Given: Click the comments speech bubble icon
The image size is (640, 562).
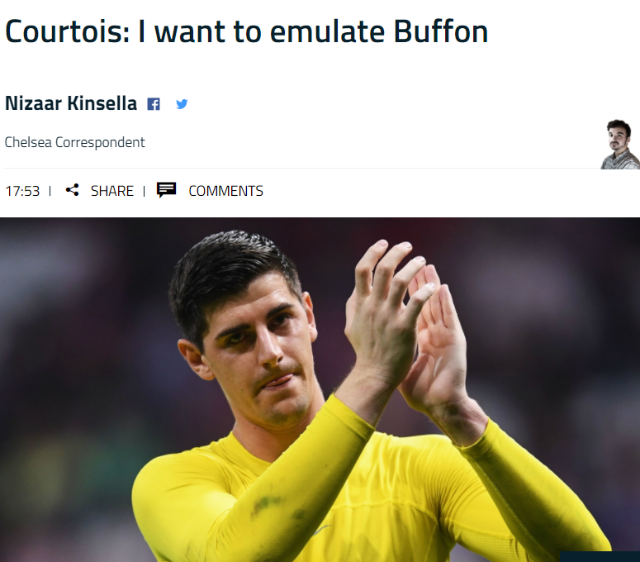Looking at the screenshot, I should coord(166,190).
